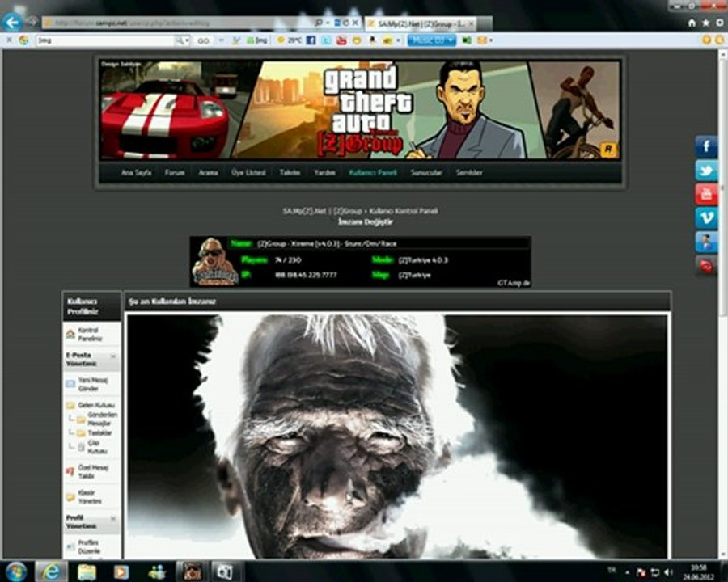
Task: Click the current signature image
Action: 397,436
